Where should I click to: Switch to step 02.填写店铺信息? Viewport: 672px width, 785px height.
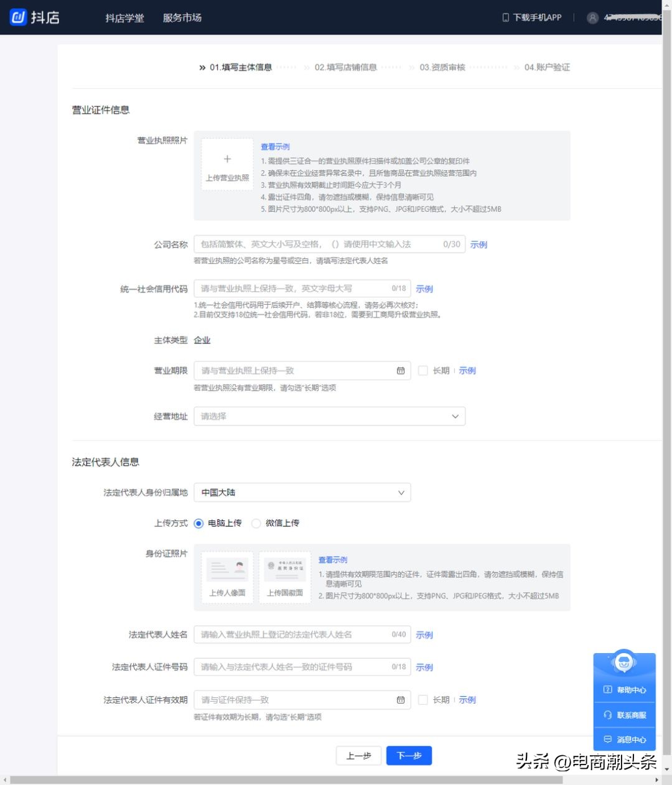pos(345,67)
